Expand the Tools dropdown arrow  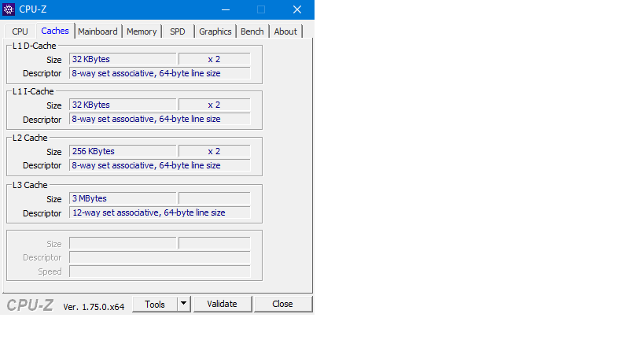[x=183, y=305]
